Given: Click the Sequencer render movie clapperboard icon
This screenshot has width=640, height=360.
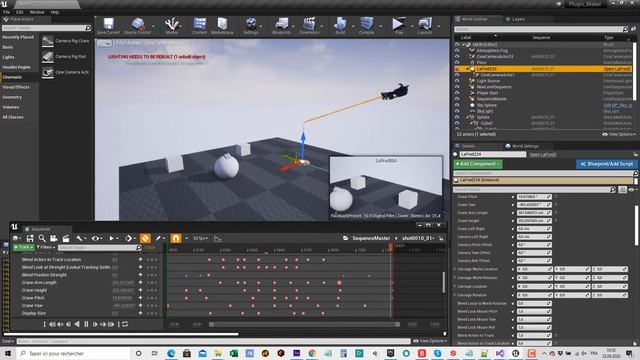Looking at the screenshot, I should click(x=66, y=238).
